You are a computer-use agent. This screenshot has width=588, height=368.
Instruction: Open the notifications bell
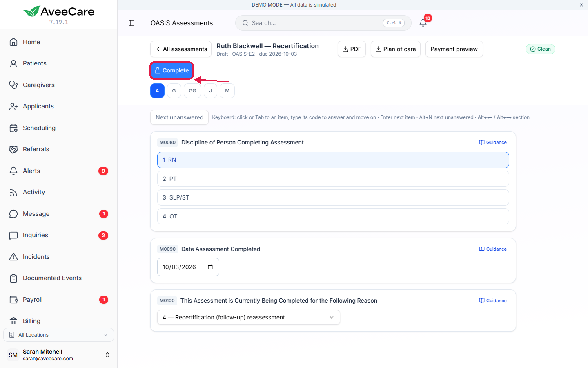423,23
